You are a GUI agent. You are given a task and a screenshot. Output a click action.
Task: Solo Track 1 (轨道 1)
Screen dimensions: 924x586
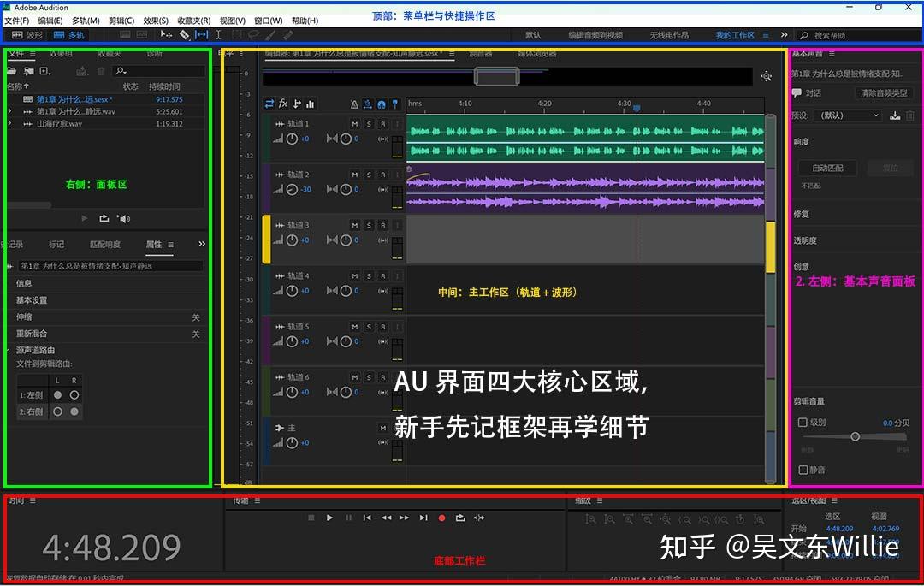[x=369, y=124]
